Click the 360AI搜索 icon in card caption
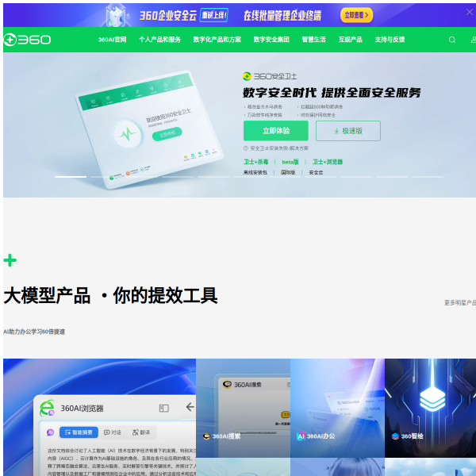The width and height of the screenshot is (476, 476). (x=206, y=436)
